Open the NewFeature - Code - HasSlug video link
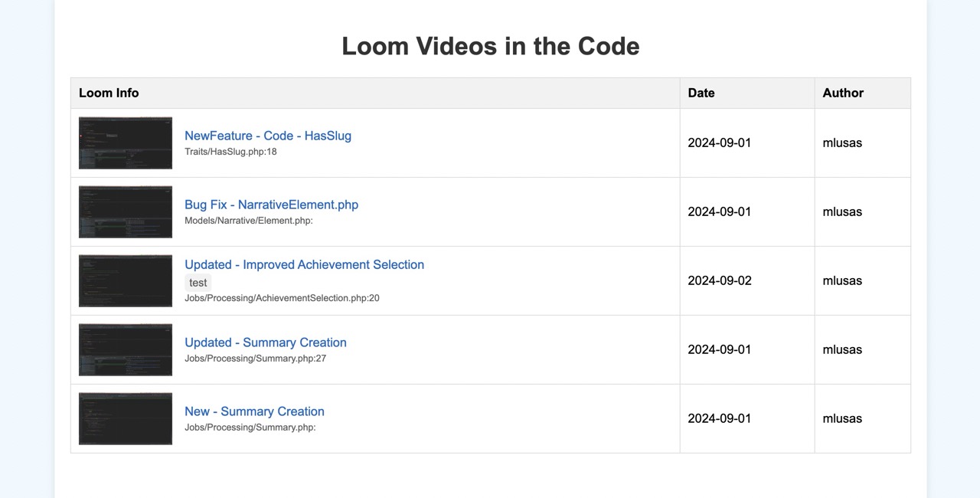 tap(268, 136)
